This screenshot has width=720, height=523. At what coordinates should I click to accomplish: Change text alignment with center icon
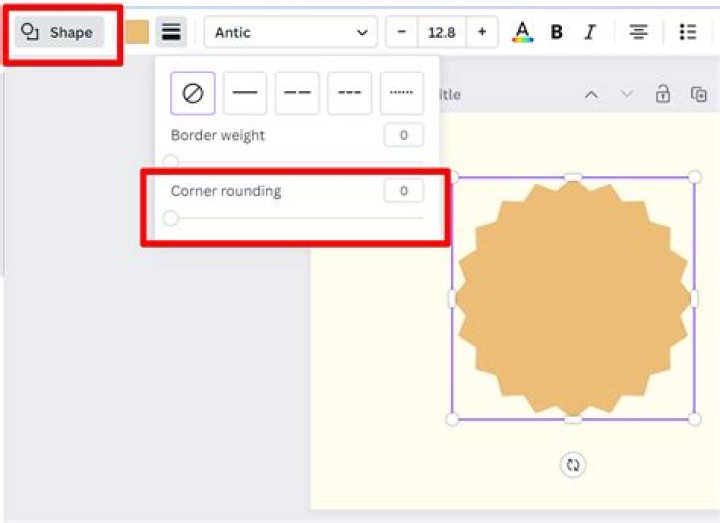[x=638, y=32]
